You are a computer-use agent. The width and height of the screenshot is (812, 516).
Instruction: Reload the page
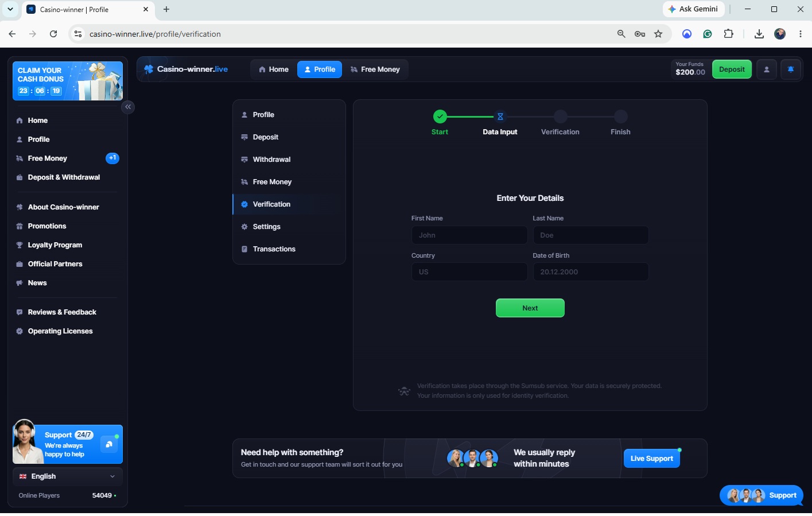pos(53,34)
